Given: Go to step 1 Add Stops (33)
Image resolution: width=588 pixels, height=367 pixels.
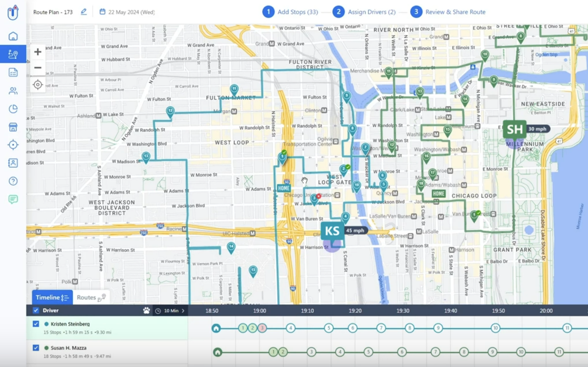Looking at the screenshot, I should [x=290, y=12].
